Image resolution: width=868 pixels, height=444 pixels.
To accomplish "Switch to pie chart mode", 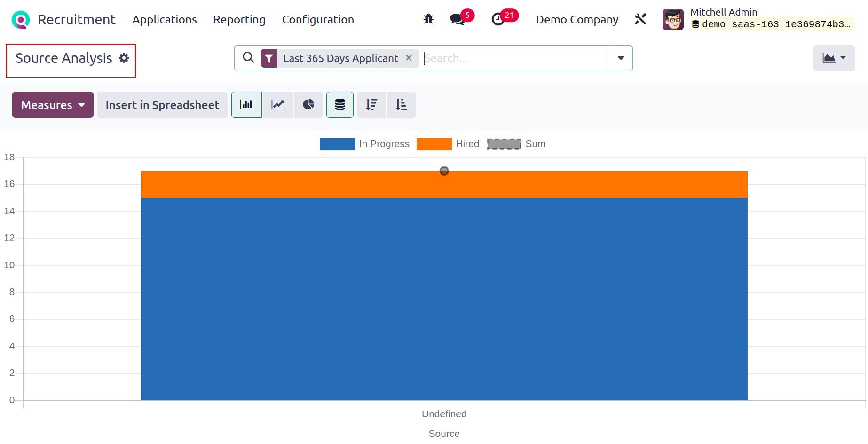I will coord(308,105).
